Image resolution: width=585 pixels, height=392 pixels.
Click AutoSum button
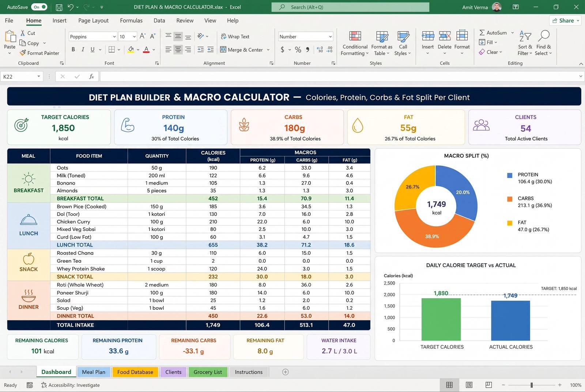[493, 33]
